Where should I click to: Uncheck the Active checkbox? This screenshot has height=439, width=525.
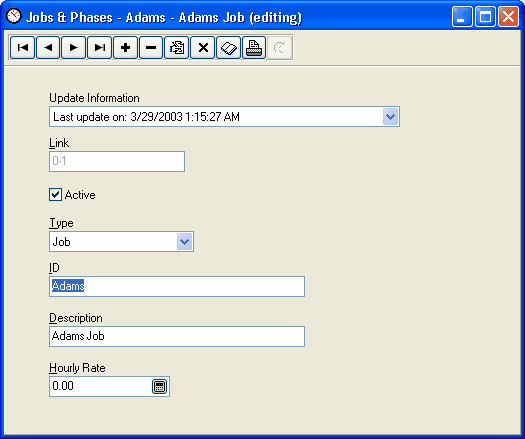(55, 195)
